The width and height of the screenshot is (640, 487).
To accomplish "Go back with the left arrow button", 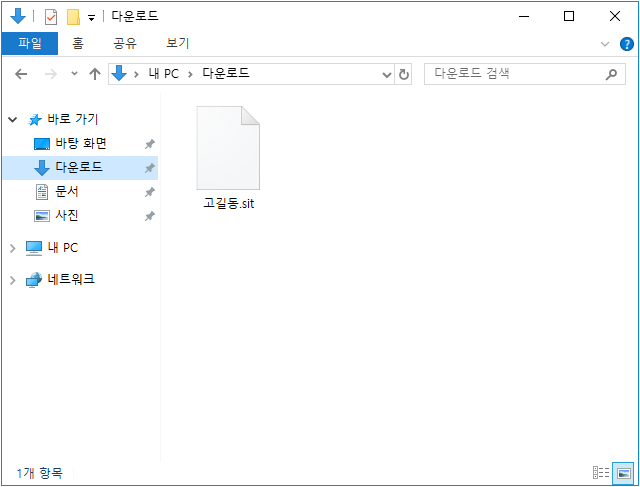I will click(21, 74).
